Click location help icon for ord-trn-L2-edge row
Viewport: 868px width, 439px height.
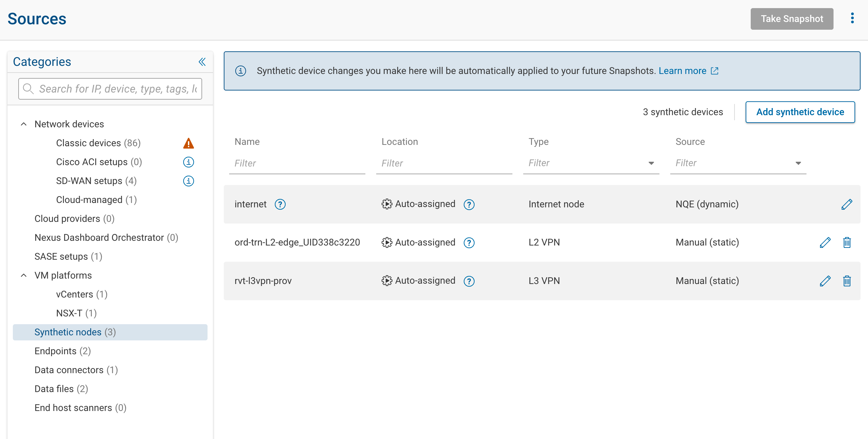[469, 242]
